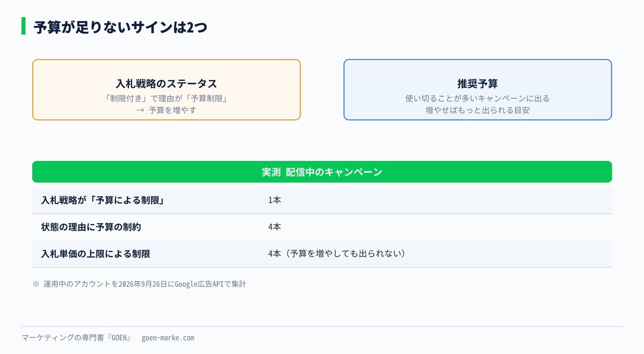Screen dimensions: 644x354
Task: Click the slide title 予算が足りないサインは2つ
Action: pos(120,27)
